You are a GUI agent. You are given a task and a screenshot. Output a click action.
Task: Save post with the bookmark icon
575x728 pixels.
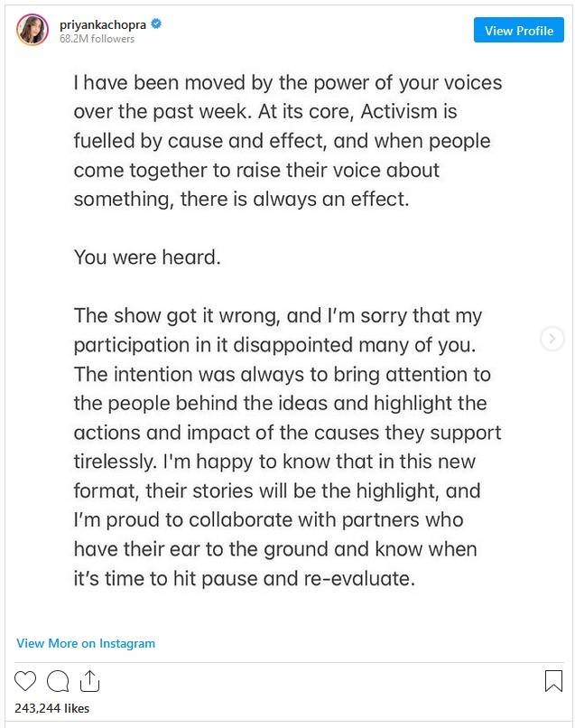pos(553,681)
